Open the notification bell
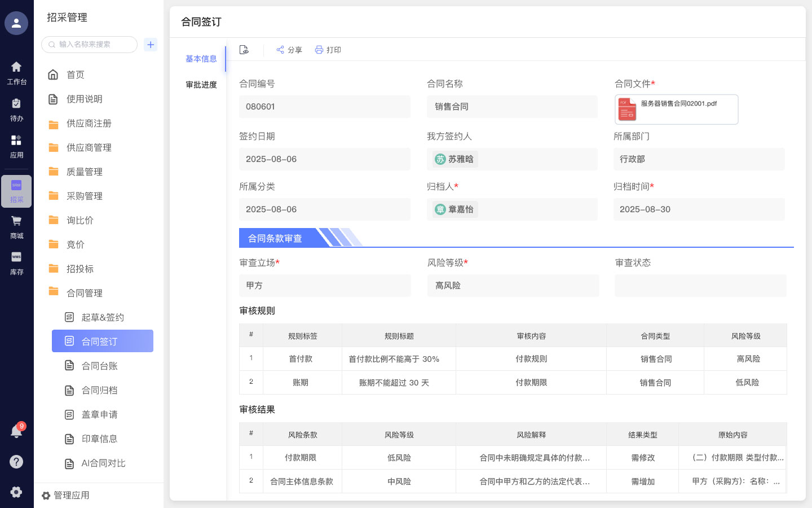This screenshot has height=508, width=812. point(16,432)
